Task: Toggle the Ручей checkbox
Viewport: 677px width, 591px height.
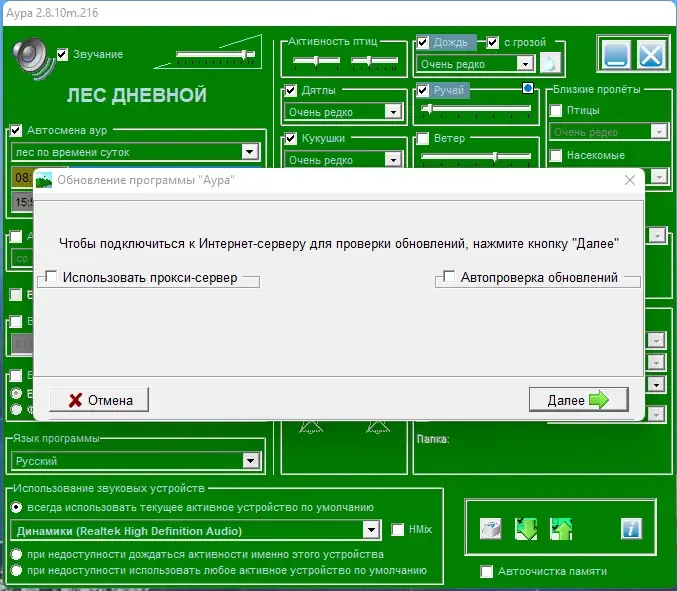Action: click(423, 90)
